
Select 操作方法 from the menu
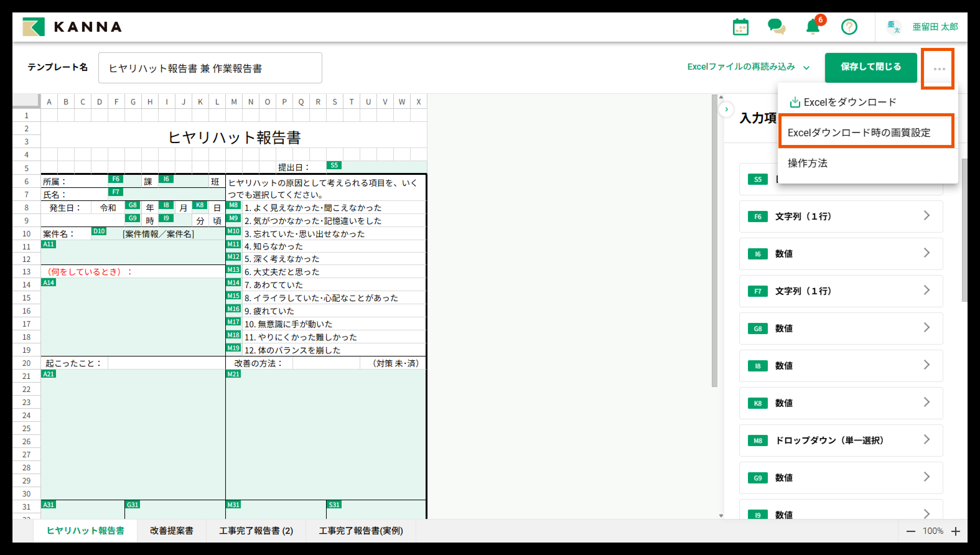coord(807,163)
